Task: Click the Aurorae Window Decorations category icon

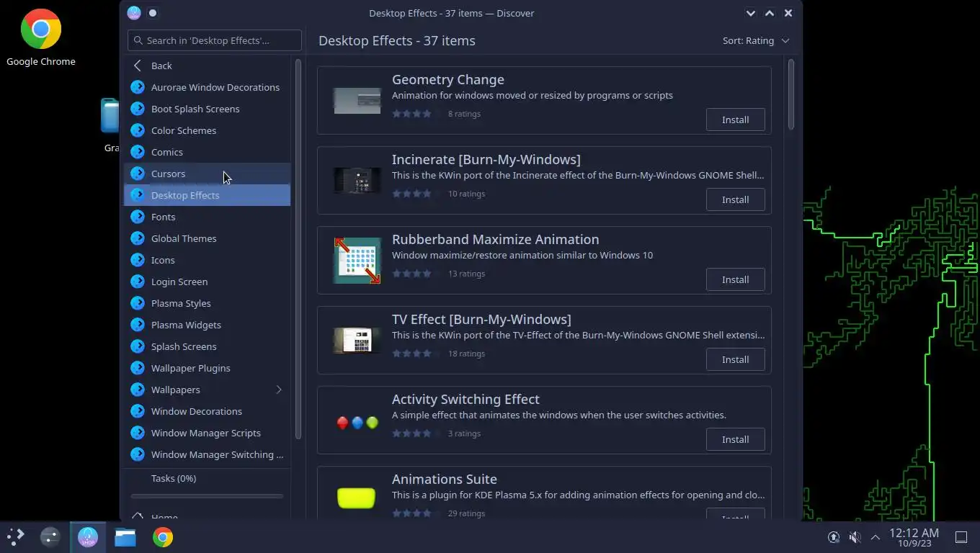Action: (138, 87)
